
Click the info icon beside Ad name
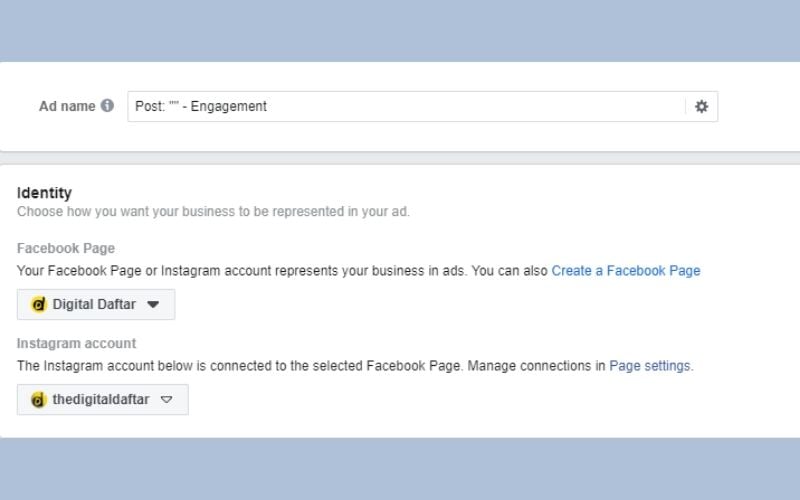[107, 106]
